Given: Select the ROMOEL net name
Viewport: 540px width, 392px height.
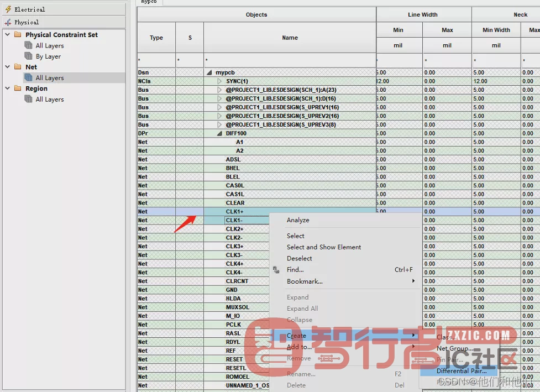Looking at the screenshot, I should [x=238, y=377].
